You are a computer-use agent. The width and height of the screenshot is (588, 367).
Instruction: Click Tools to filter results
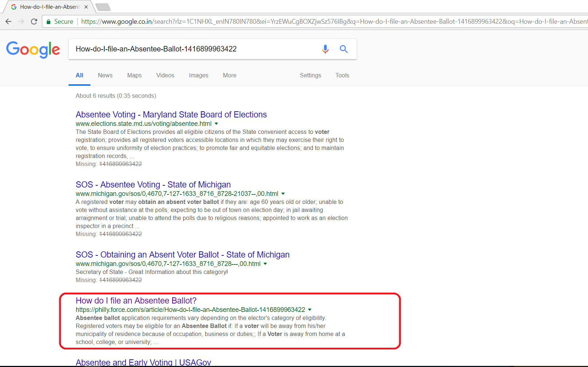pyautogui.click(x=342, y=75)
